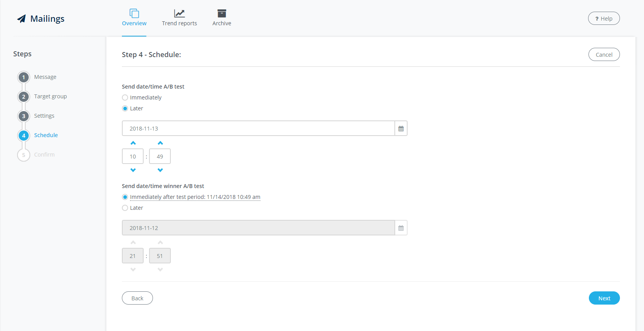Screen dimensions: 644x331
Task: Click the Help button
Action: [x=604, y=19]
